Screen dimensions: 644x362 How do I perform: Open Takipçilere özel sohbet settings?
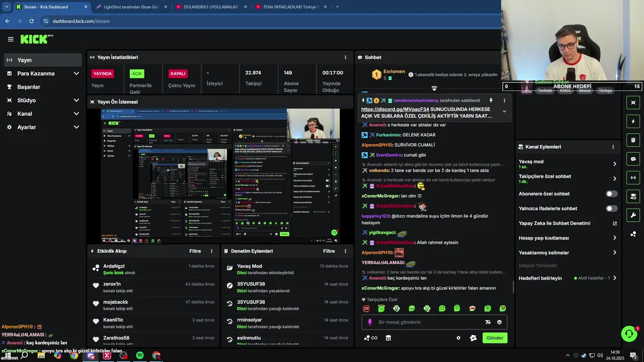567,178
